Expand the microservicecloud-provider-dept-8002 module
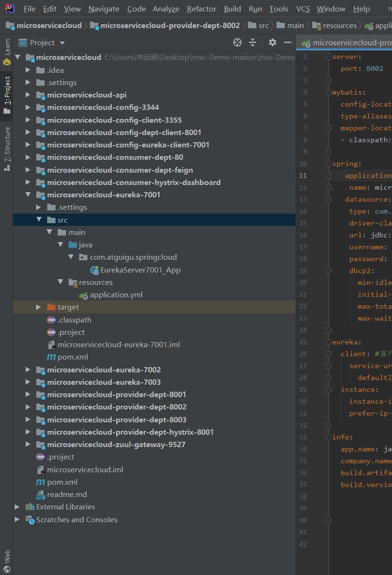 click(x=28, y=407)
